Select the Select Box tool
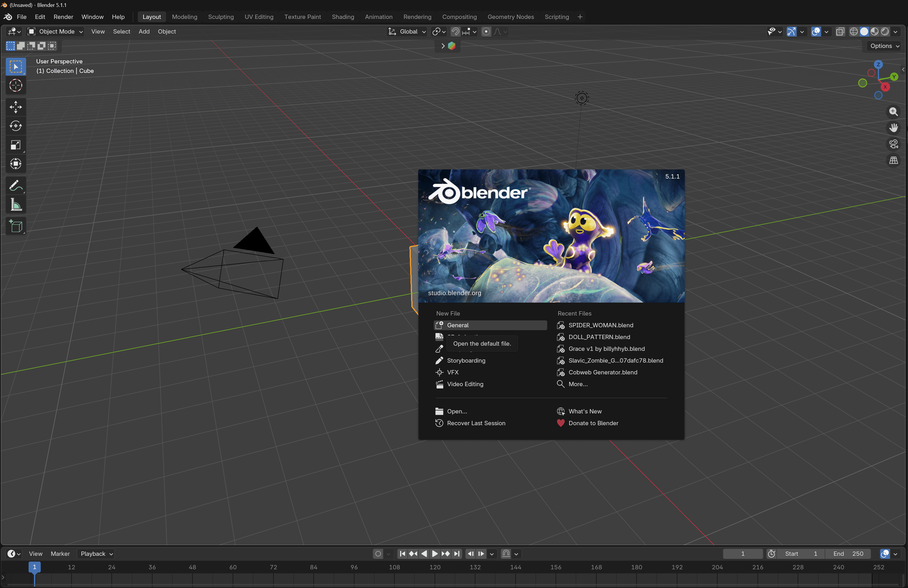Image resolution: width=908 pixels, height=588 pixels. tap(16, 67)
